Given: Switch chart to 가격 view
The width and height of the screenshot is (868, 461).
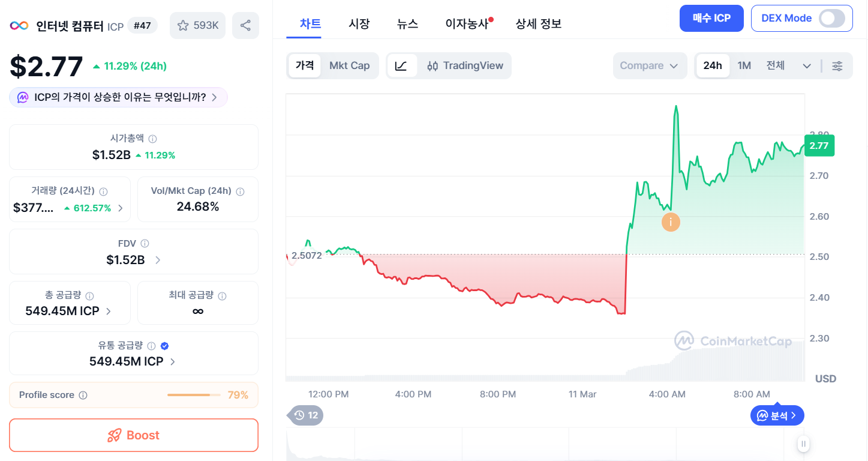Looking at the screenshot, I should (305, 65).
